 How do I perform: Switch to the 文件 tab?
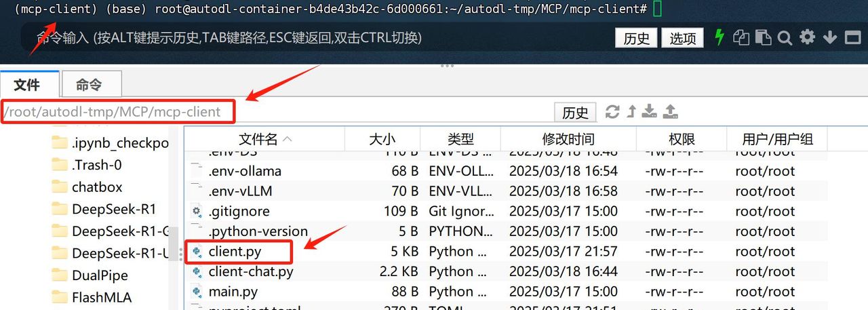click(28, 84)
